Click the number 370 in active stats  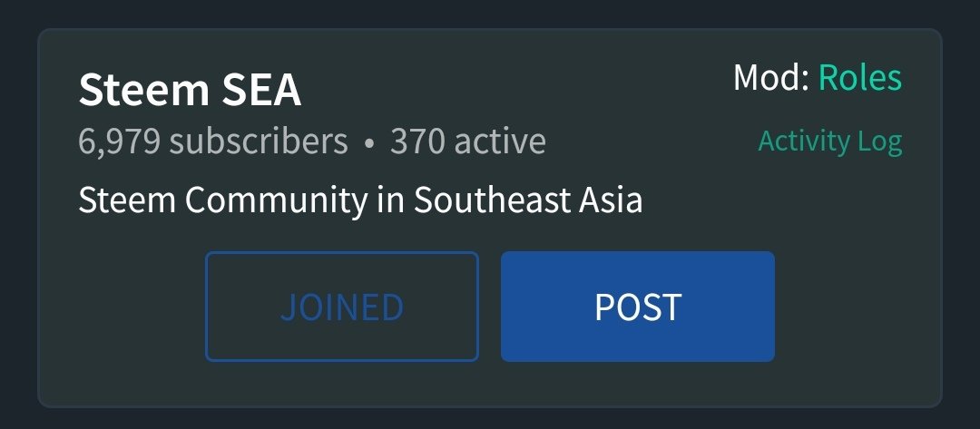[416, 141]
